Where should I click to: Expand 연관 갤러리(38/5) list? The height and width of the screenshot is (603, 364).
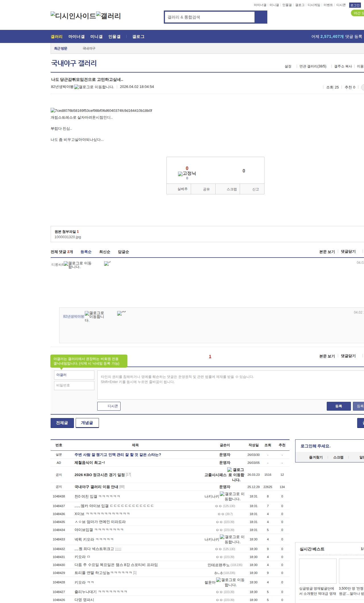click(313, 66)
